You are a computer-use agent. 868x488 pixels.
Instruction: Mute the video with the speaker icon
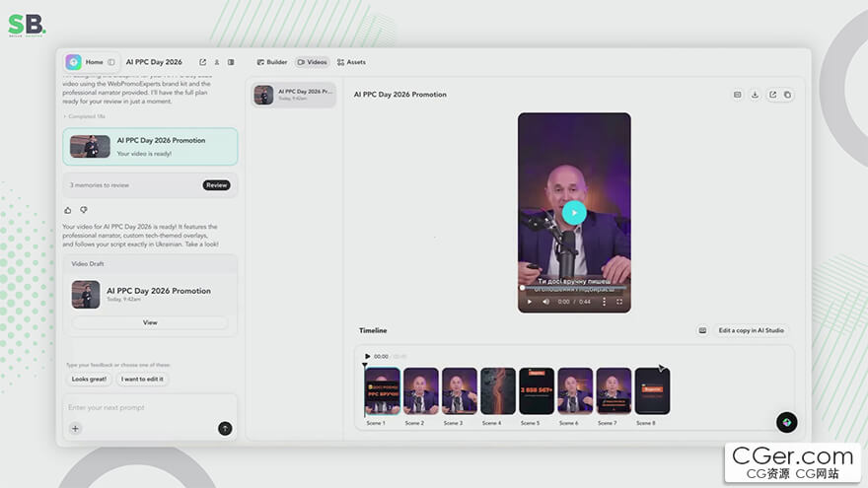545,302
